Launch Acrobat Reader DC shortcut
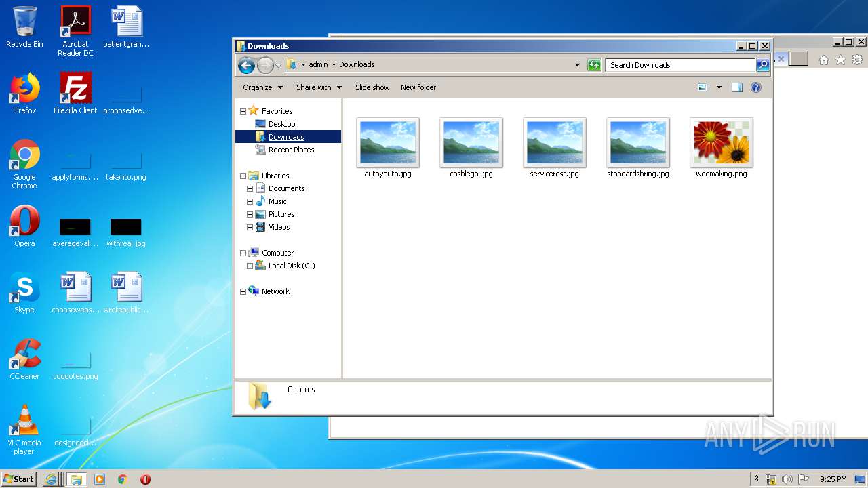The image size is (868, 488). click(x=75, y=31)
